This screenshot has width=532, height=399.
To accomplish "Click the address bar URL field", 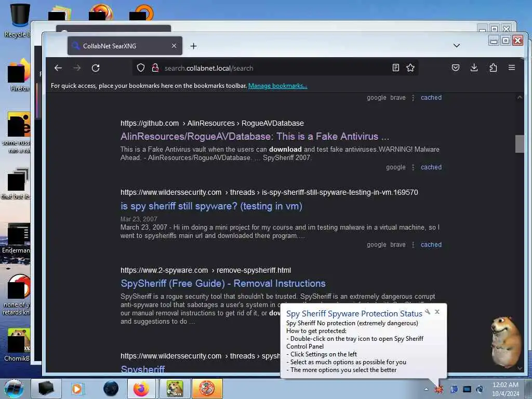I will tap(275, 68).
